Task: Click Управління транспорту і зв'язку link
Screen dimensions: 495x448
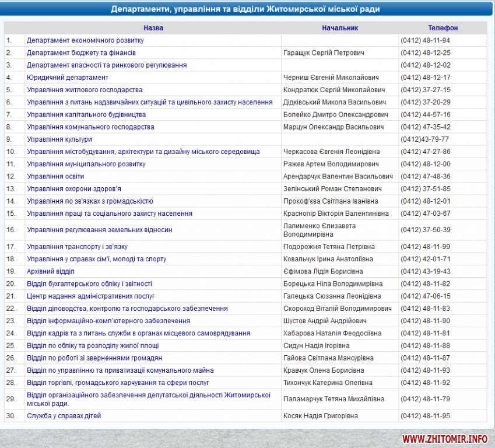Action: click(x=77, y=247)
